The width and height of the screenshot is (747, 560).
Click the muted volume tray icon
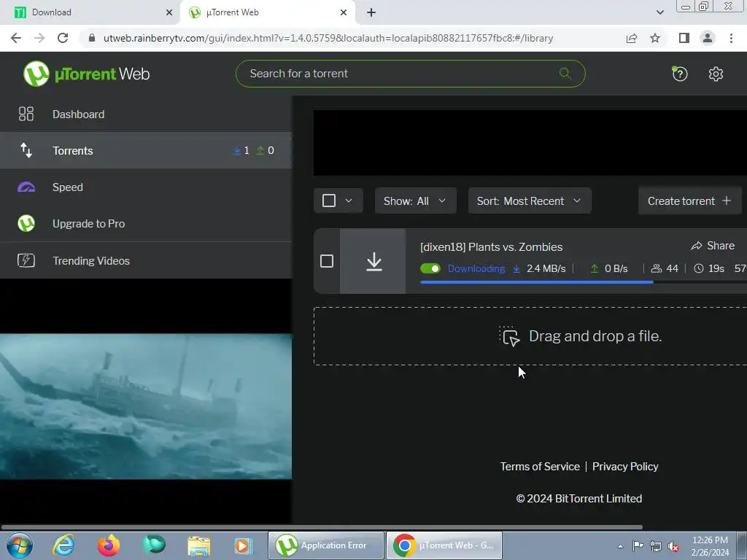pos(673,546)
